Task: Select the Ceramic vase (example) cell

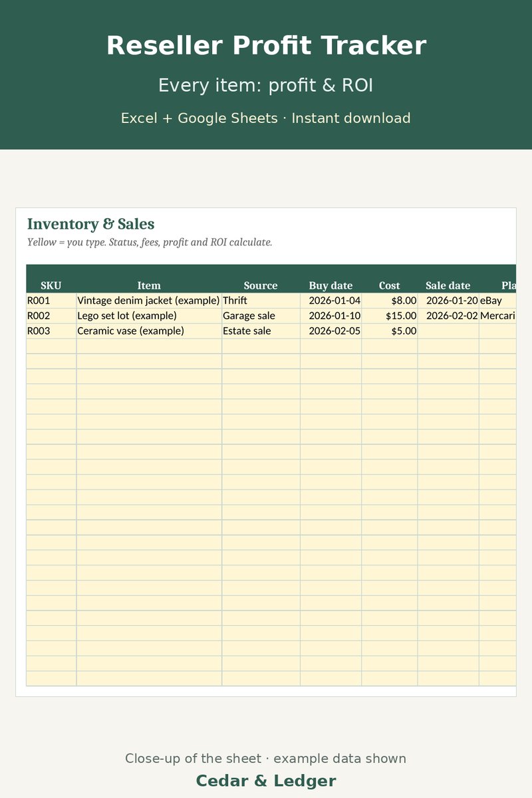Action: (x=149, y=331)
